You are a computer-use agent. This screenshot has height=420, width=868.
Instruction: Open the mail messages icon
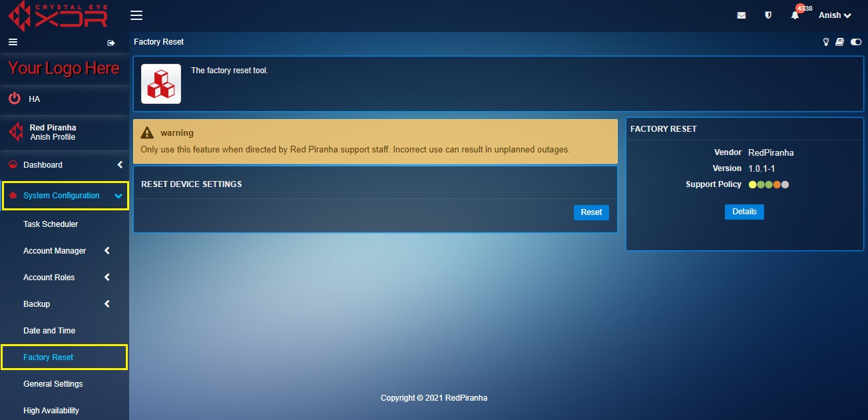click(742, 15)
